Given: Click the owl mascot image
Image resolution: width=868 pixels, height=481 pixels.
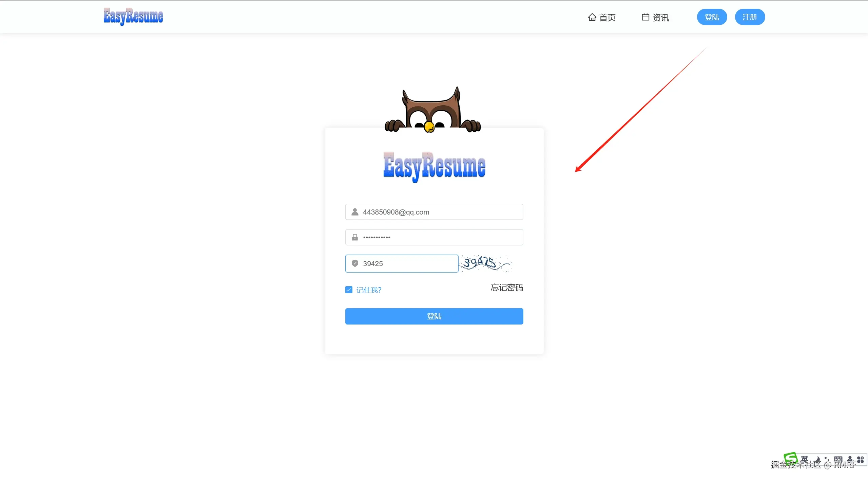Looking at the screenshot, I should pyautogui.click(x=432, y=110).
